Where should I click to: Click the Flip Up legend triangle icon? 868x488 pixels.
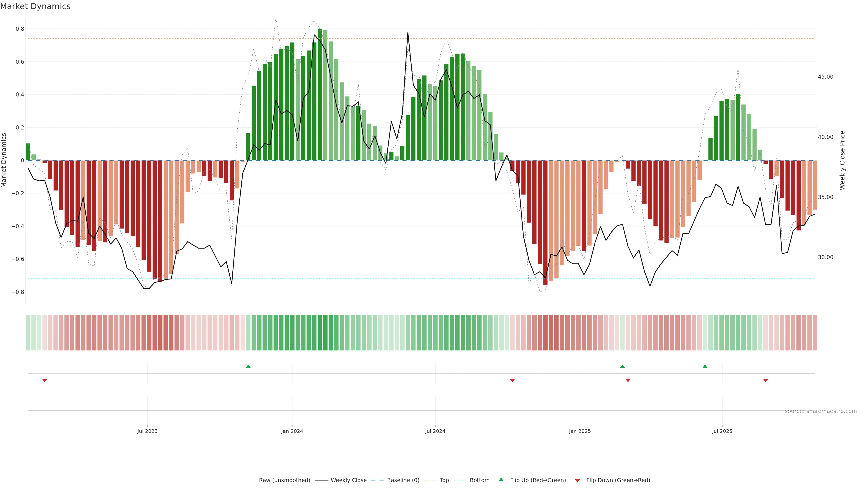coord(501,480)
